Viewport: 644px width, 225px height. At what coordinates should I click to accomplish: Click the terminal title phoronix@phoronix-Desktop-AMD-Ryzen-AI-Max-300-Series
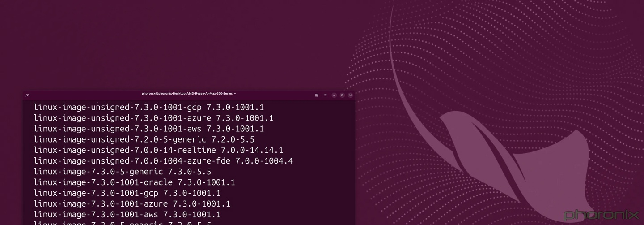[189, 94]
